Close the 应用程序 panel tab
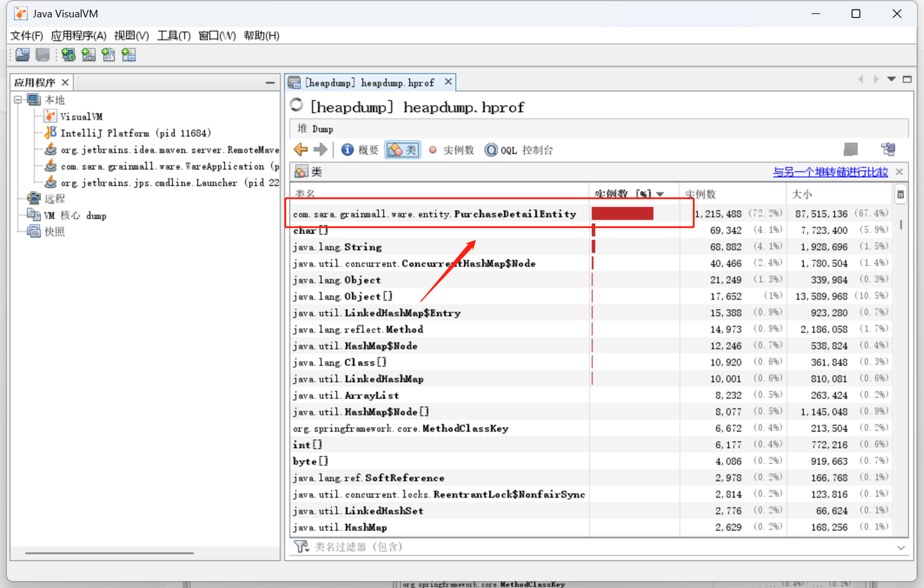 [65, 82]
